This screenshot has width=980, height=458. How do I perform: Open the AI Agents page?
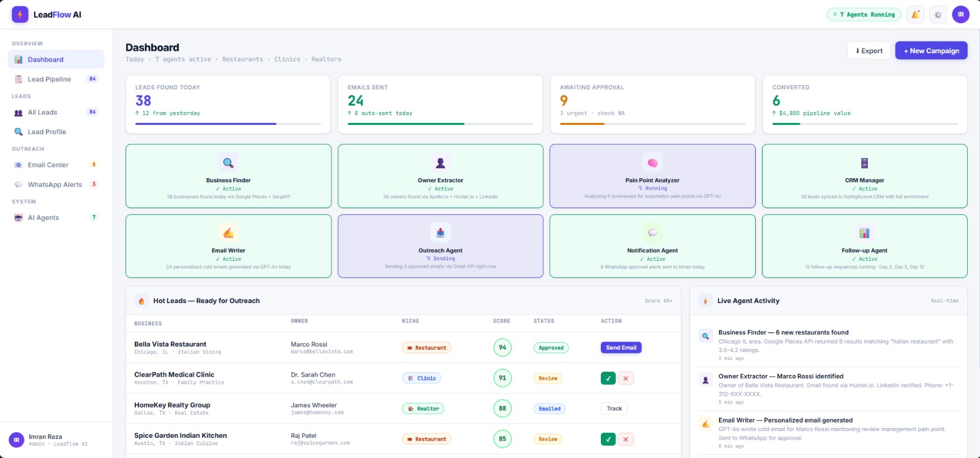(56, 217)
